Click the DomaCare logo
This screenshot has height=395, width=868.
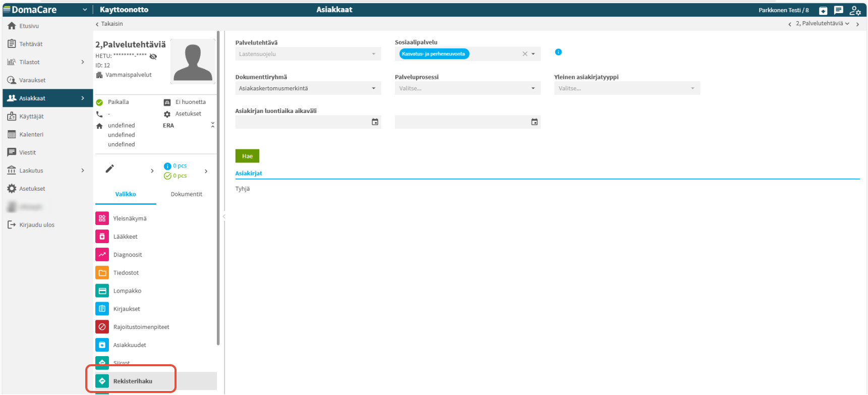click(x=30, y=10)
